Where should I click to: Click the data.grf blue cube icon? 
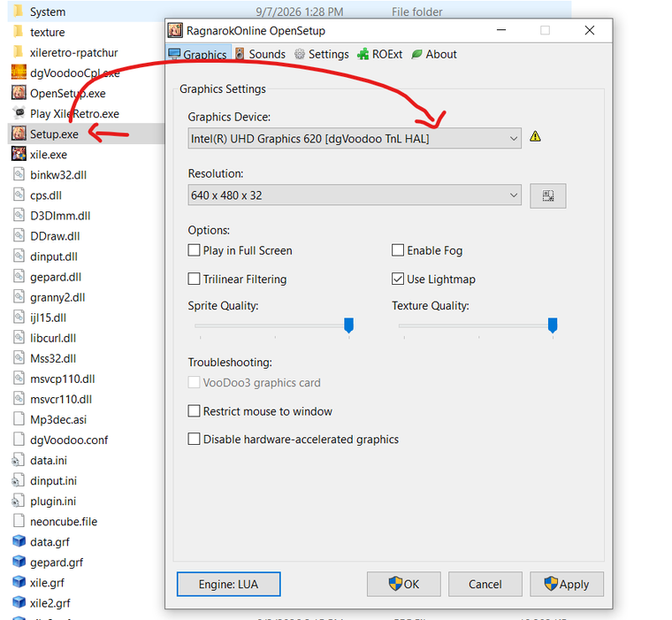pyautogui.click(x=19, y=541)
